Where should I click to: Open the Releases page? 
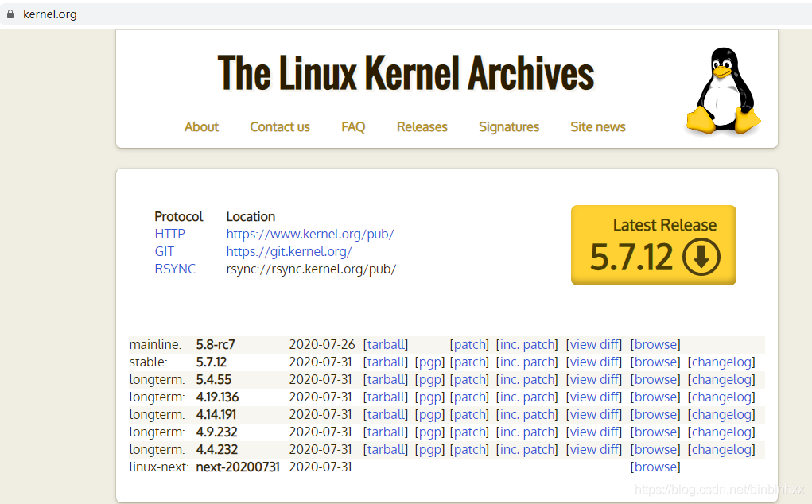pos(422,126)
